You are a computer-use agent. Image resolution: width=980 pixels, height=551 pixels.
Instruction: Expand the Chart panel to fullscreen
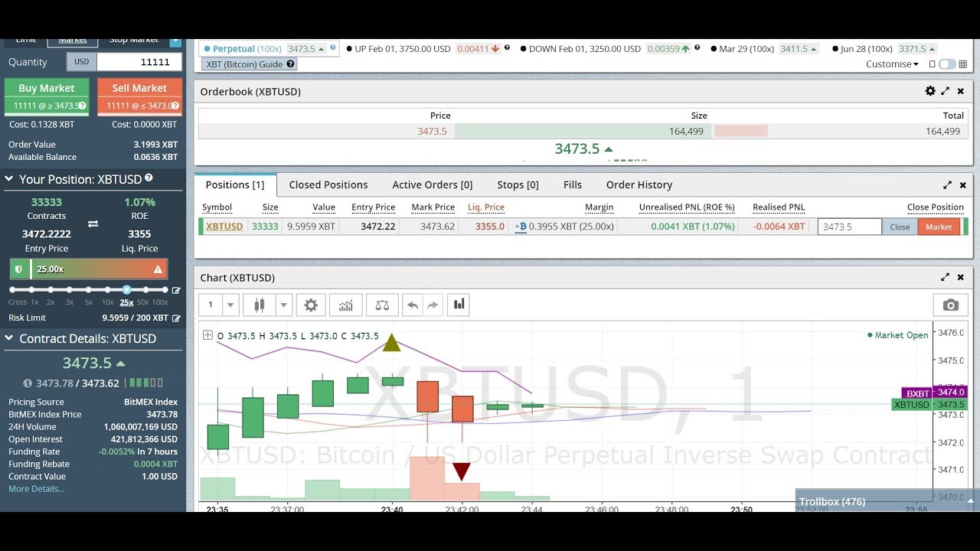point(946,277)
